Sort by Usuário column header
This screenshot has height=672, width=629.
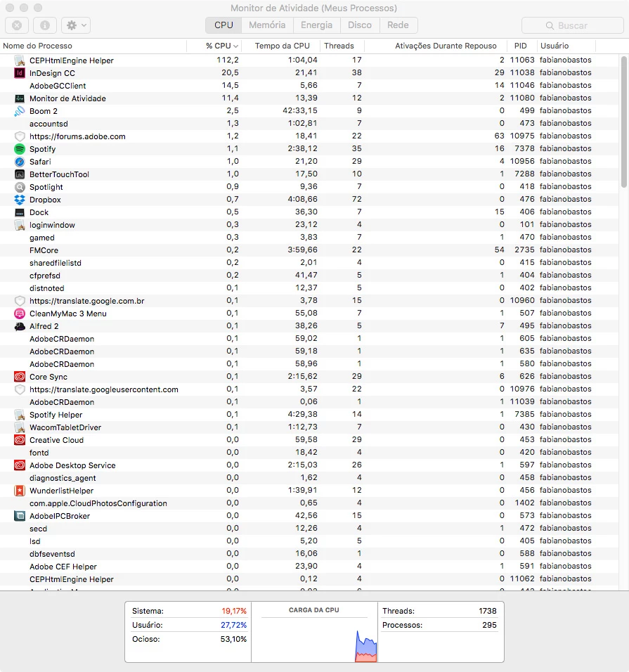point(565,46)
